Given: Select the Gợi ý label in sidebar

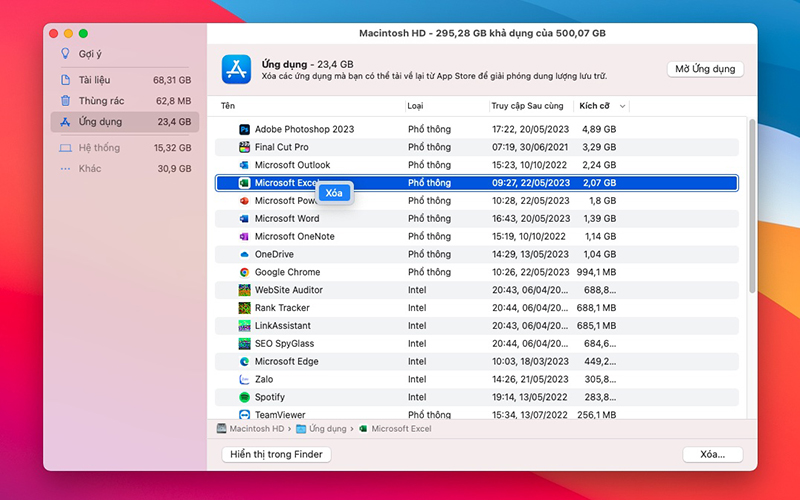Looking at the screenshot, I should (90, 54).
